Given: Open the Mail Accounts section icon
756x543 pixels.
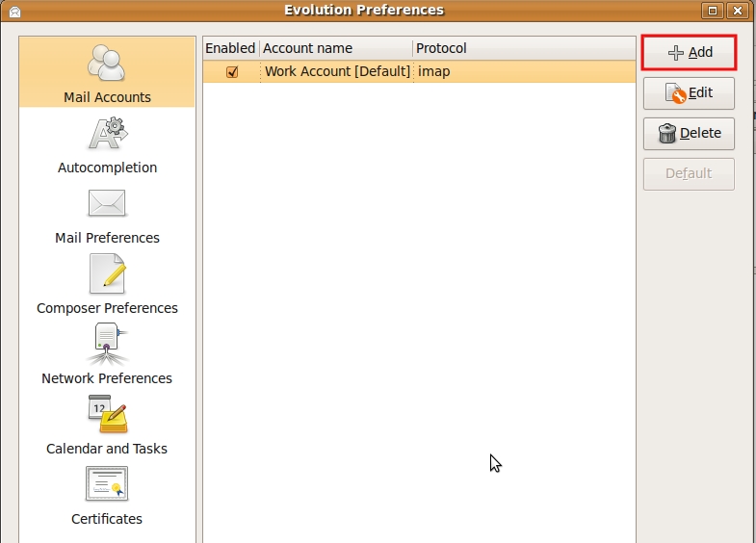Looking at the screenshot, I should click(107, 64).
